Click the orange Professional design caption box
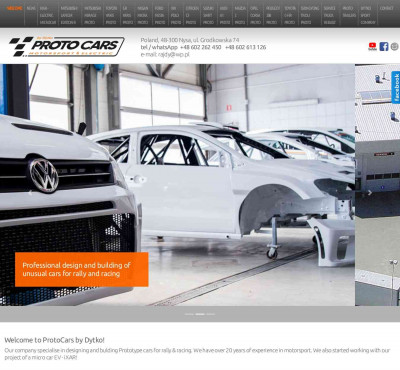400x370 pixels. click(82, 269)
